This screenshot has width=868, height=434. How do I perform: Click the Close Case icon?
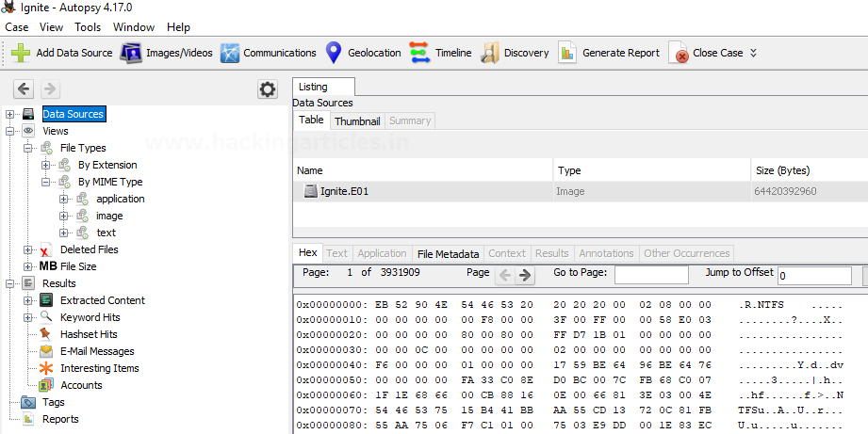tap(679, 53)
